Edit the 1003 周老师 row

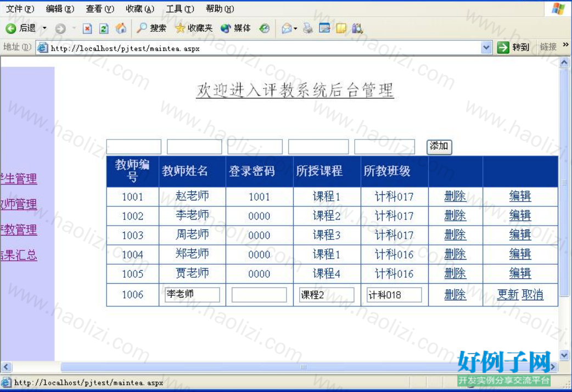(x=520, y=234)
